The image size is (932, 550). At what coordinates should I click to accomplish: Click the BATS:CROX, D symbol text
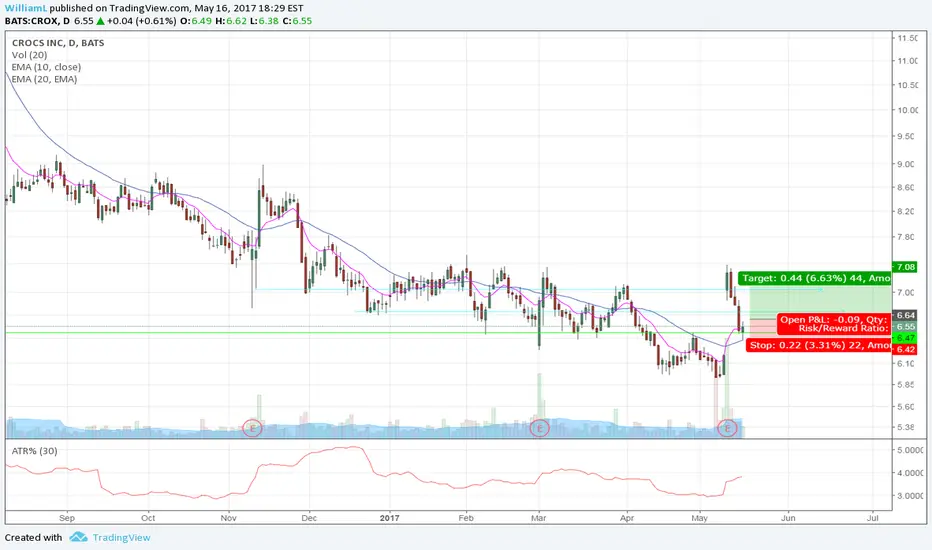pos(37,21)
